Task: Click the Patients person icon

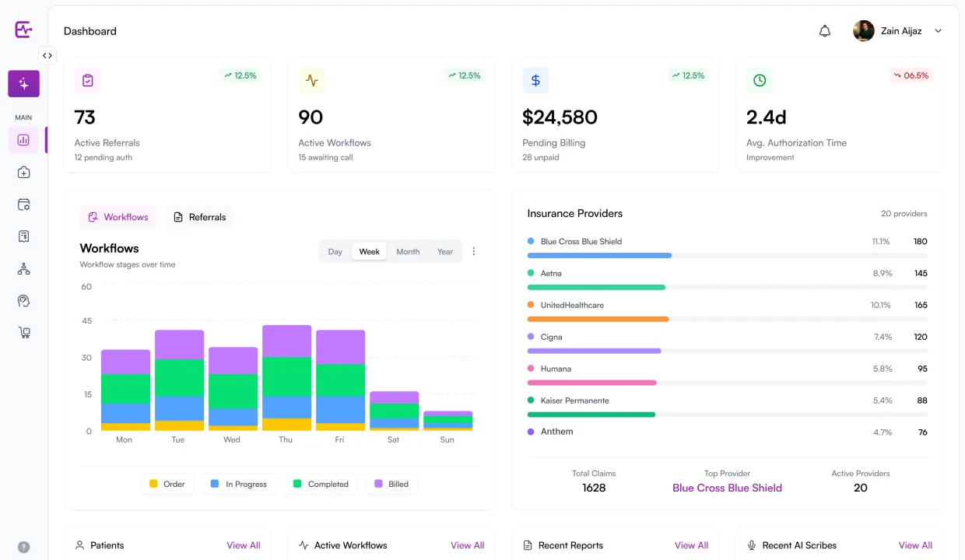Action: 79,545
